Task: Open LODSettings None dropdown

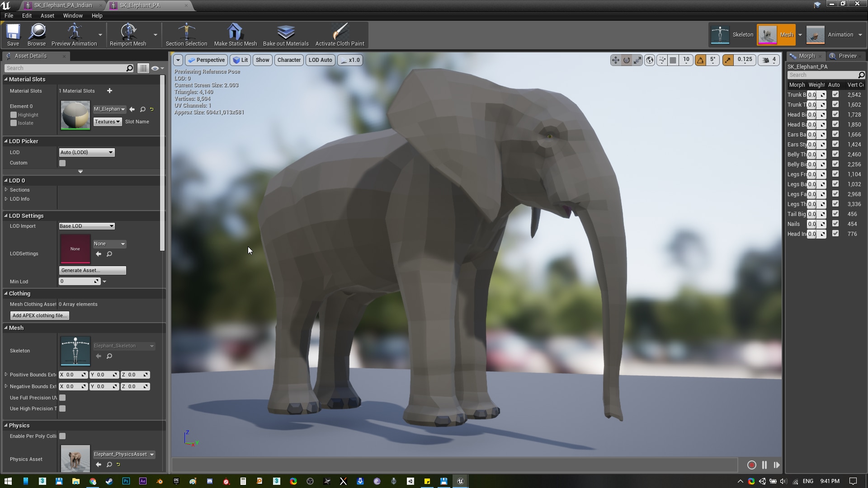Action: 109,244
